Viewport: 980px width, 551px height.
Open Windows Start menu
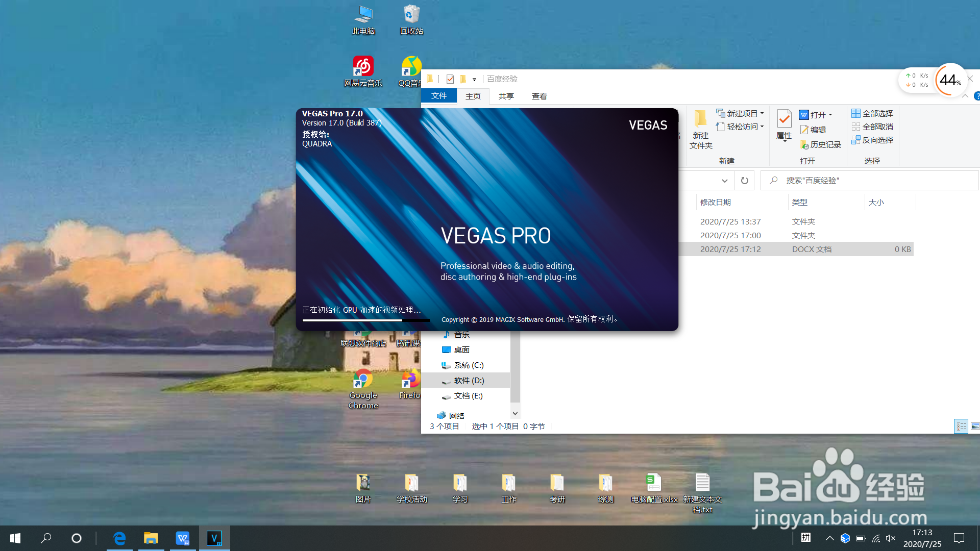point(15,538)
